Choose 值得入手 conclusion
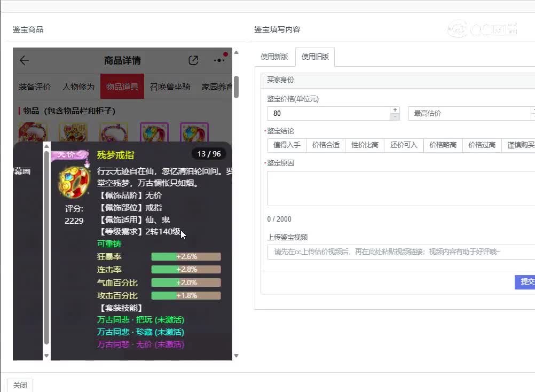Viewport: 535px width, 392px height. [287, 145]
